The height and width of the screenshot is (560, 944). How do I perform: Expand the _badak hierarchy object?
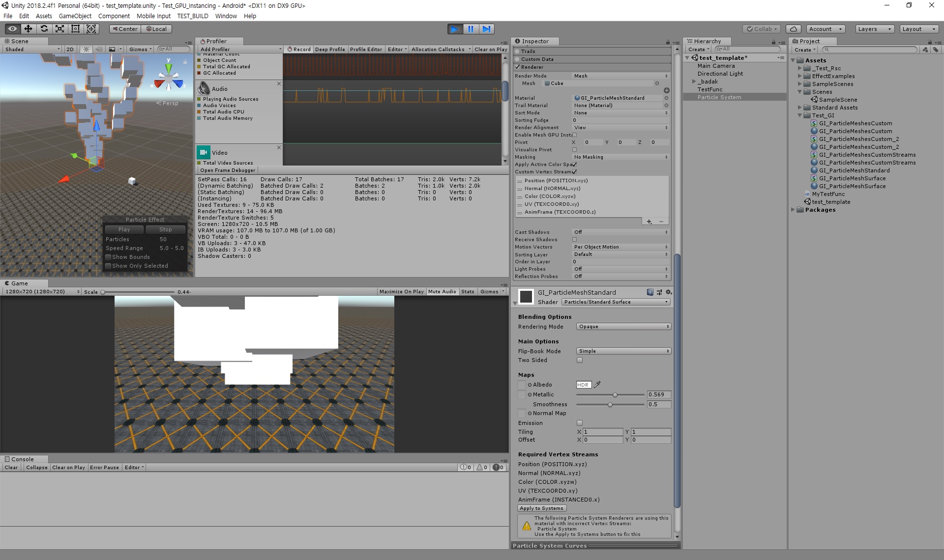(x=694, y=82)
